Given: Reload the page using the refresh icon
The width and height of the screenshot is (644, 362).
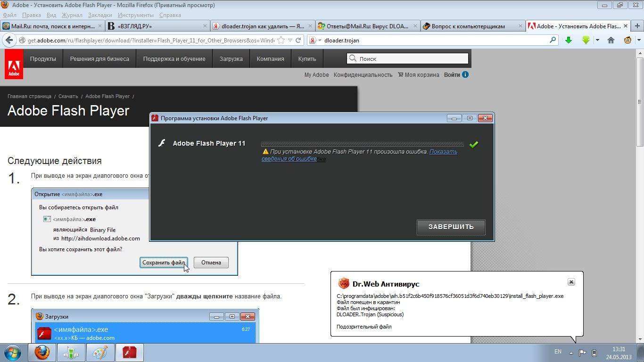Looking at the screenshot, I should coord(298,40).
